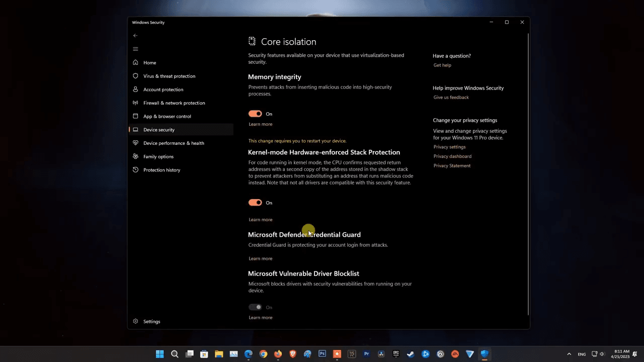Screen dimensions: 644x362
Task: Click Windows Security shield on taskbar
Action: [485, 354]
